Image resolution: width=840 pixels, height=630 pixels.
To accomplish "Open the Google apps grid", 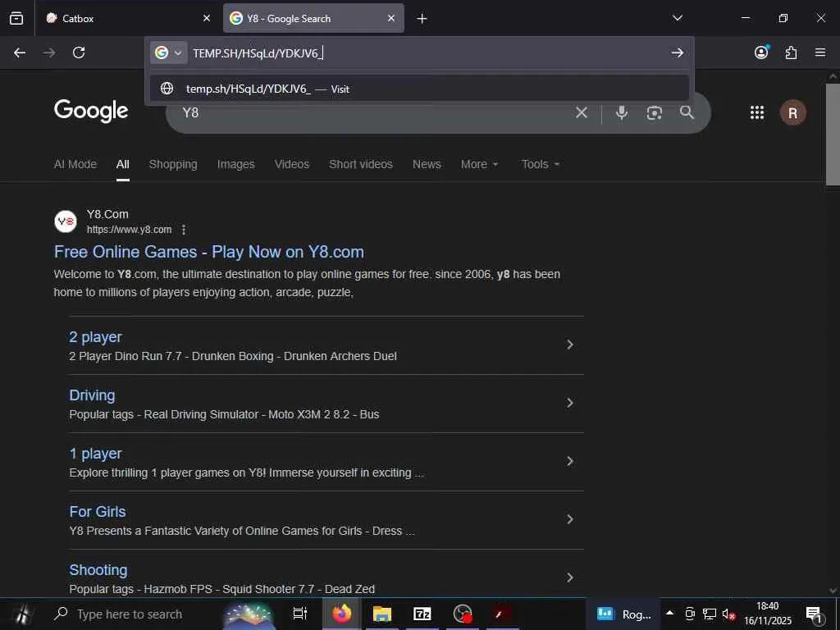I will [x=757, y=112].
